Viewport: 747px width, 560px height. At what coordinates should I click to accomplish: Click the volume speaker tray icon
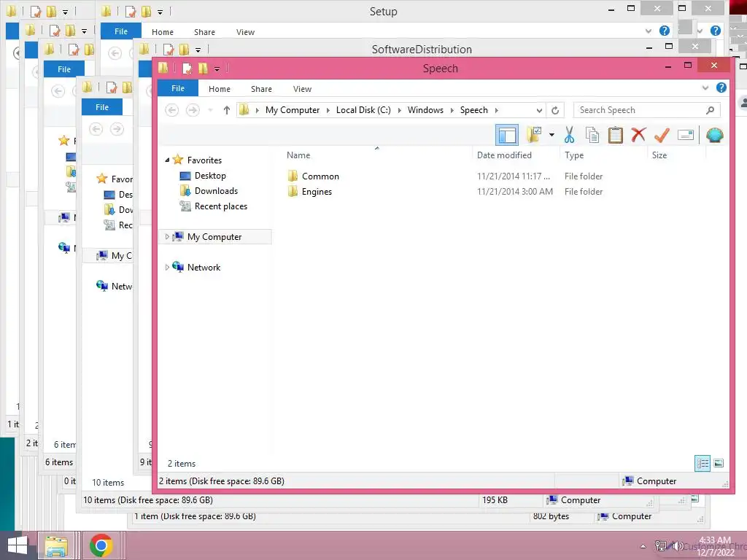[677, 546]
